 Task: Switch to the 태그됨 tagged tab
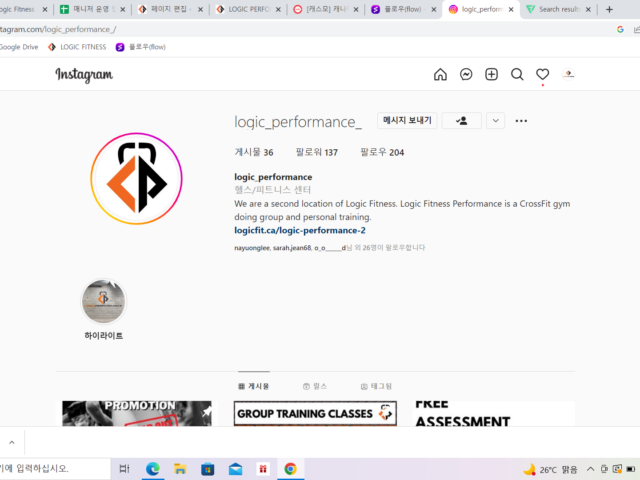[376, 386]
